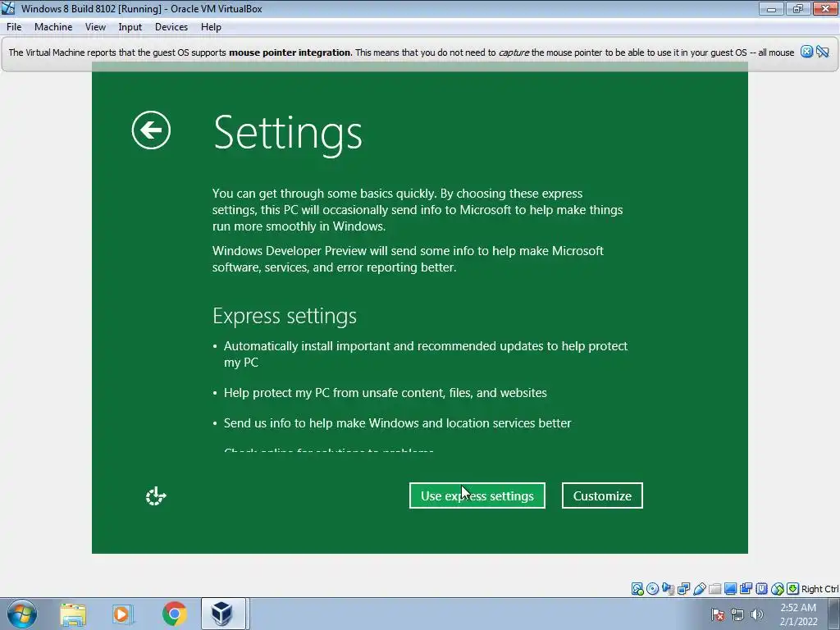Open the Action Center flag icon
This screenshot has width=840, height=630.
coord(718,614)
